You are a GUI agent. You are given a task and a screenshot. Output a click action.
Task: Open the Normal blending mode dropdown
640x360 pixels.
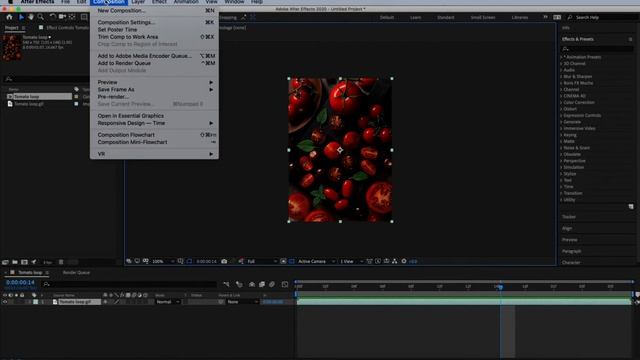point(168,302)
